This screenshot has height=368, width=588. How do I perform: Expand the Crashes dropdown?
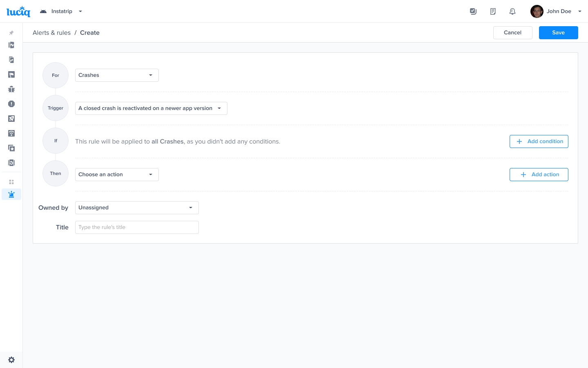pos(117,75)
